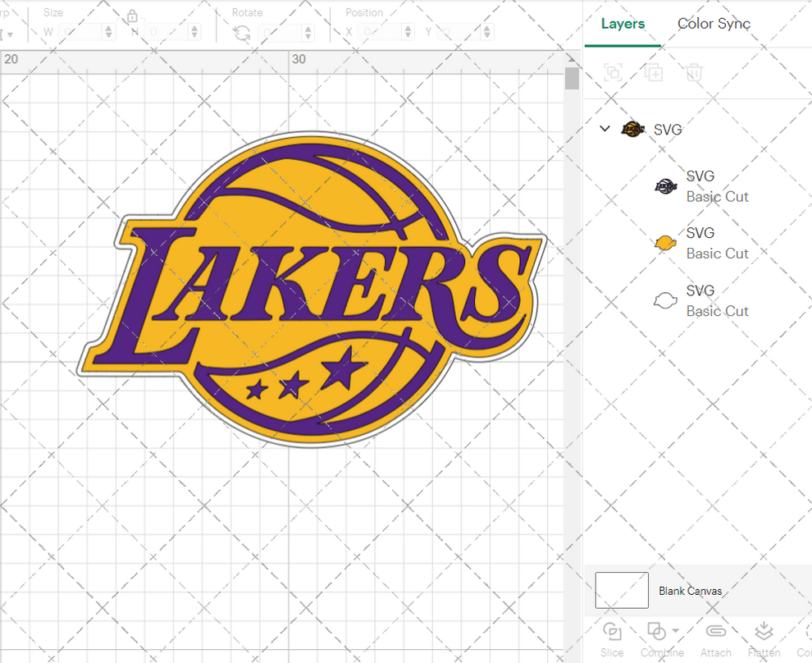The width and height of the screenshot is (812, 663).
Task: Switch to the Color Sync tab
Action: pyautogui.click(x=714, y=24)
